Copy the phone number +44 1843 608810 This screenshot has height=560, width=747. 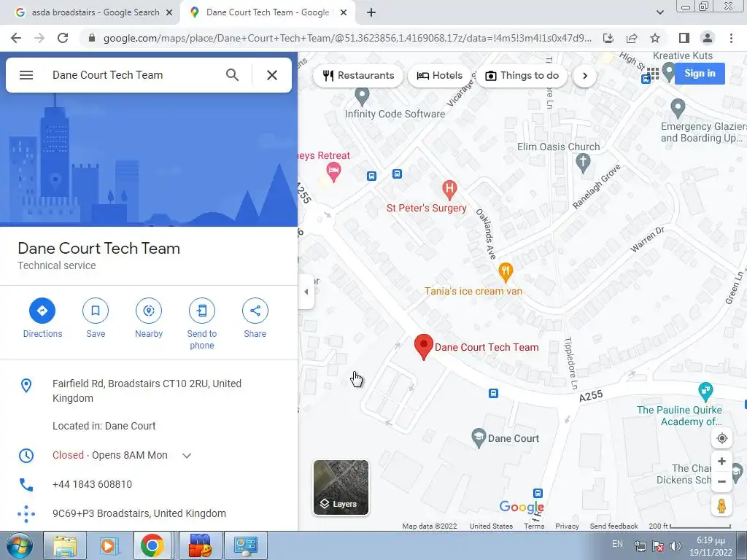coord(92,484)
